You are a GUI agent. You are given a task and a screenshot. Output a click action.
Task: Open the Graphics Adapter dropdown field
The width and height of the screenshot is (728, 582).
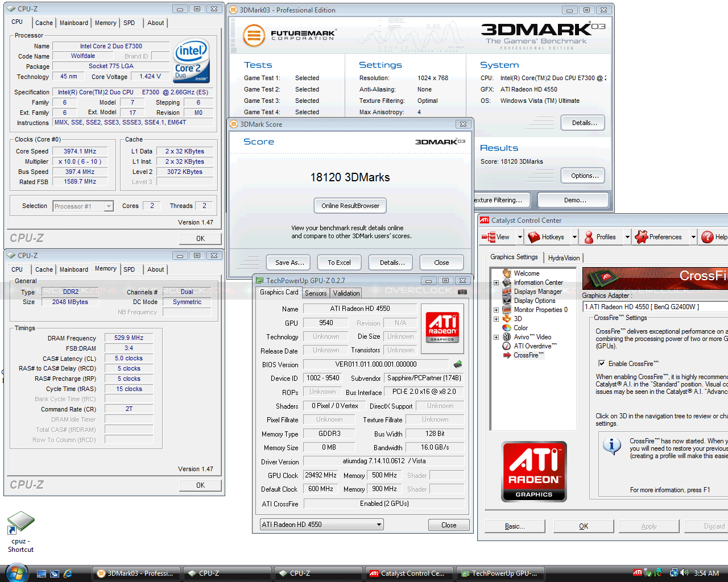click(655, 307)
